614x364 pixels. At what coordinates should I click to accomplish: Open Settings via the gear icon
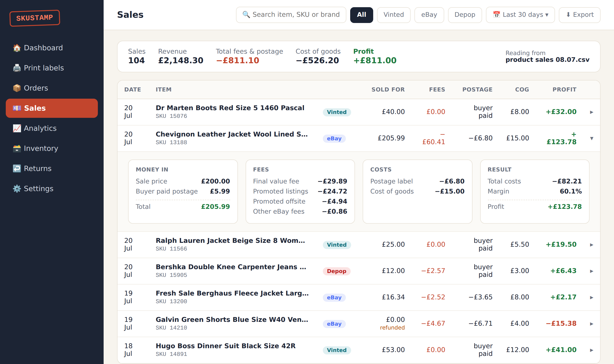click(17, 189)
